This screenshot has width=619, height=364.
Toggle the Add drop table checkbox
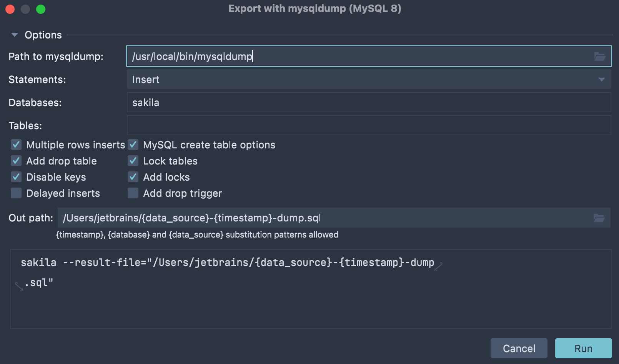coord(16,161)
